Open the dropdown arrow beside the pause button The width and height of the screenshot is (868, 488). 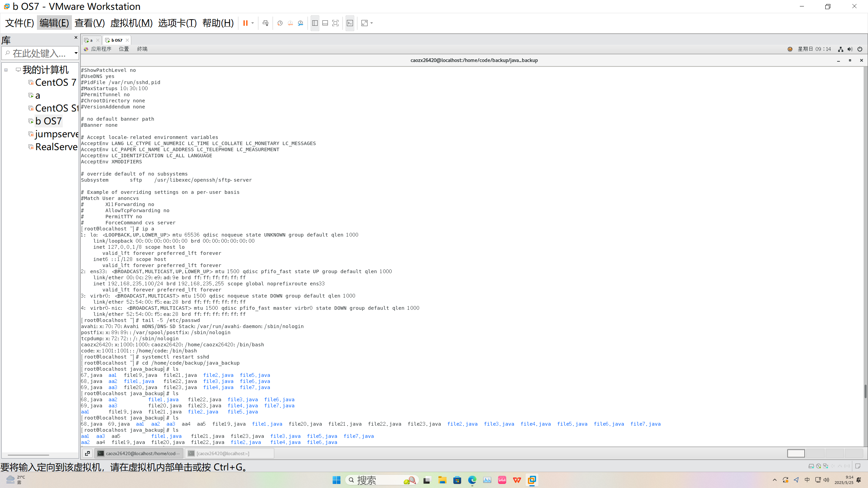[253, 23]
